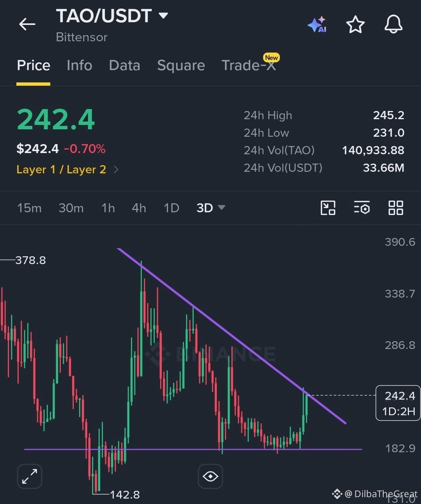Tap the Bittensor subtitle text
The width and height of the screenshot is (421, 504).
click(81, 37)
